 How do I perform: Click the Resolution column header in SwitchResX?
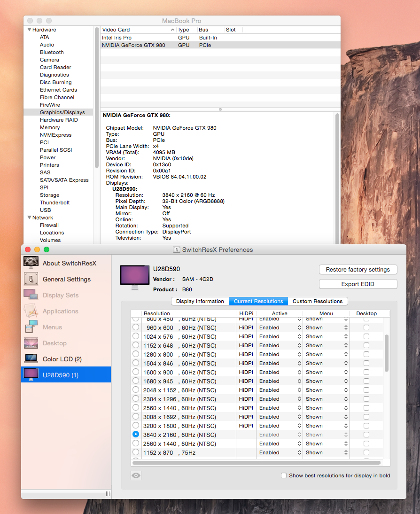click(x=189, y=313)
